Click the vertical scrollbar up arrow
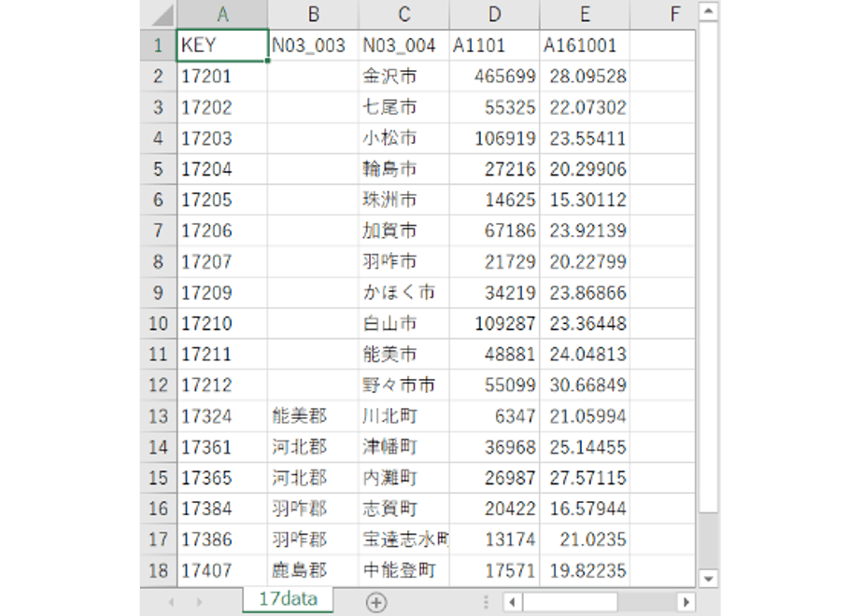Viewport: 863px width, 616px height. pyautogui.click(x=708, y=11)
